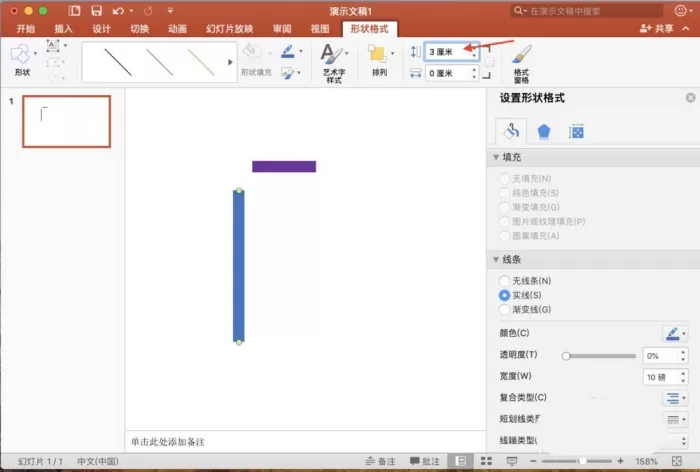700x472 pixels.
Task: Click the 形状 shapes gallery icon
Action: pos(20,54)
